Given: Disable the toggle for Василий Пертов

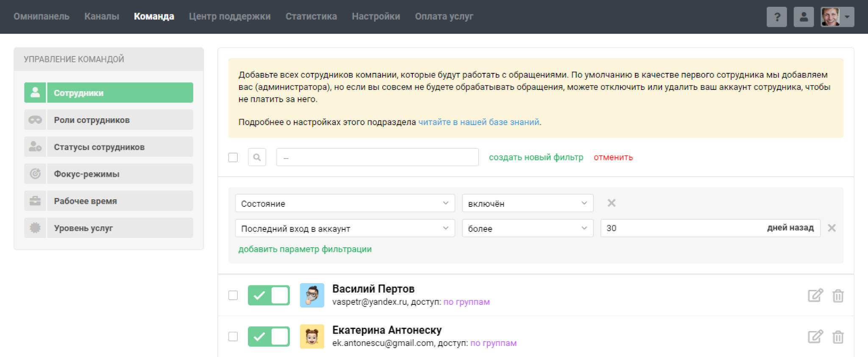Looking at the screenshot, I should pyautogui.click(x=269, y=296).
